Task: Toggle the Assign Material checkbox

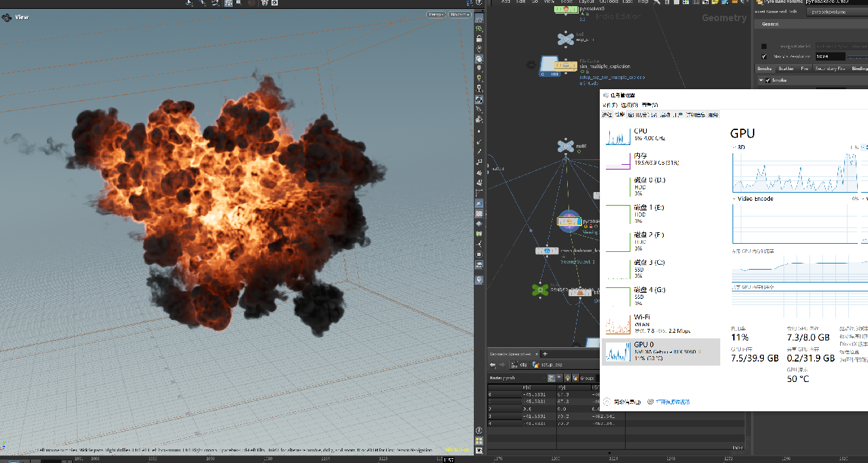Action: 764,46
